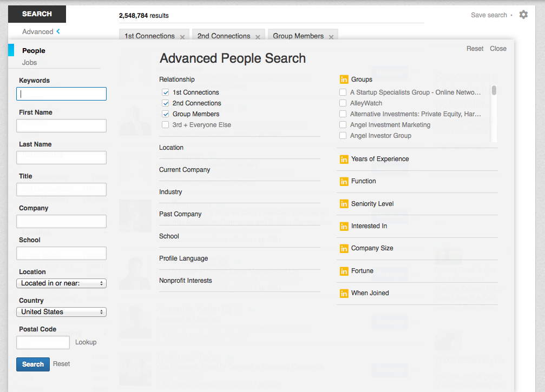The image size is (545, 392).
Task: Enable the 3rd + Everyone Else checkbox
Action: tap(166, 125)
